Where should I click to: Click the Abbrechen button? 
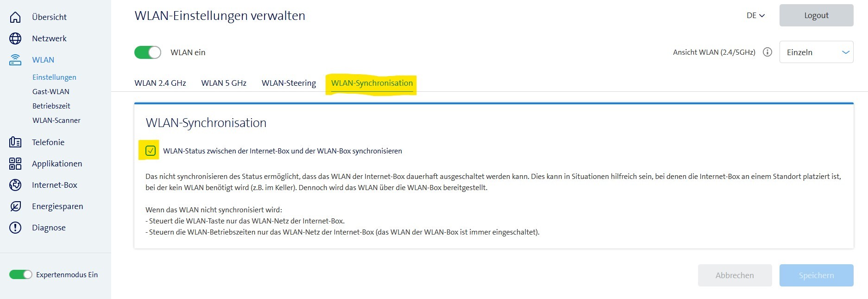click(x=735, y=275)
